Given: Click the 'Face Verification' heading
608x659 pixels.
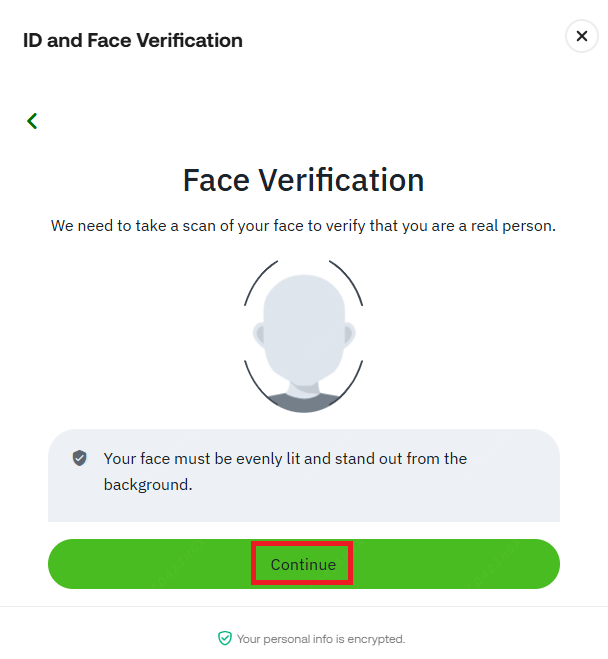Looking at the screenshot, I should point(303,180).
